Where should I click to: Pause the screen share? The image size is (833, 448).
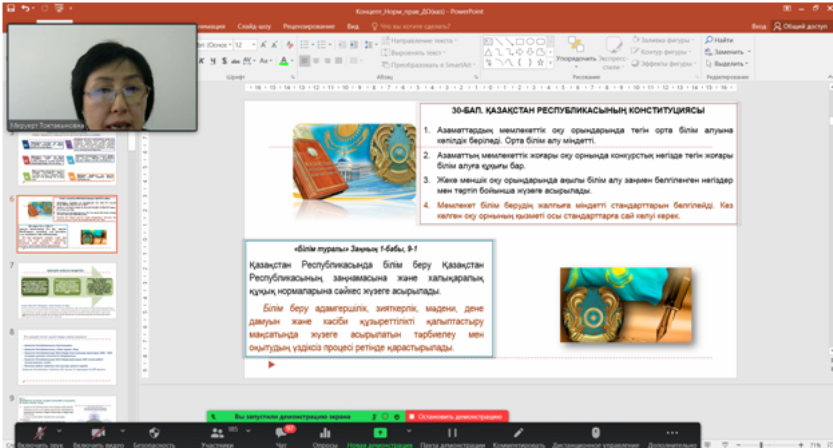point(451,431)
